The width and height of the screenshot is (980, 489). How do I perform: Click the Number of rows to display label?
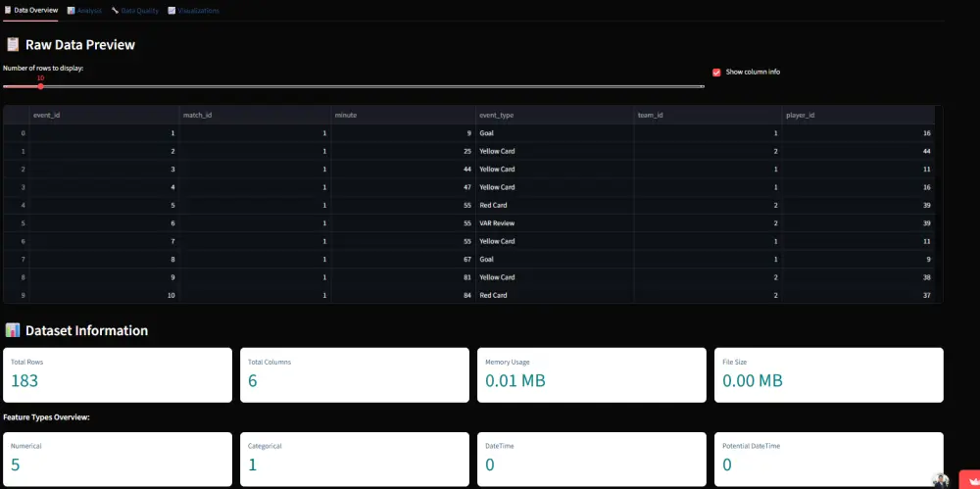(x=43, y=69)
